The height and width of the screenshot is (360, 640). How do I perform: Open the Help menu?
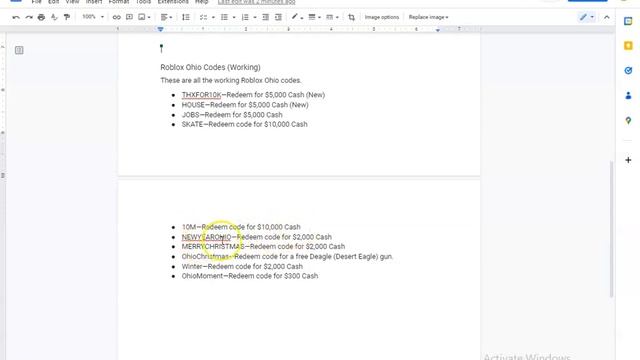(x=202, y=2)
